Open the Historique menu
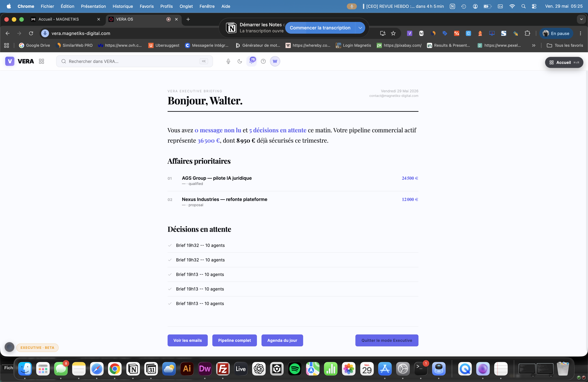The image size is (588, 382). (122, 6)
